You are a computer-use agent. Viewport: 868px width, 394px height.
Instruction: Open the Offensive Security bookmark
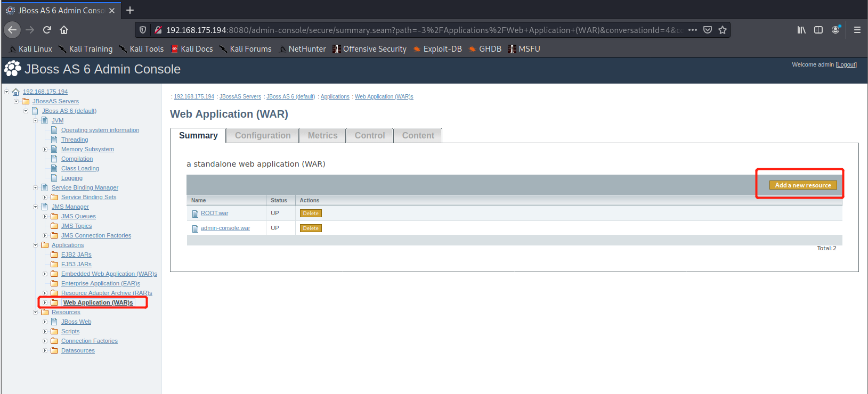[369, 49]
